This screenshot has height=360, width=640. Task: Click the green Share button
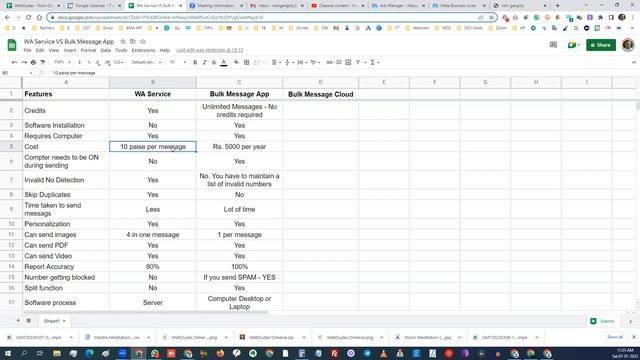click(x=601, y=45)
